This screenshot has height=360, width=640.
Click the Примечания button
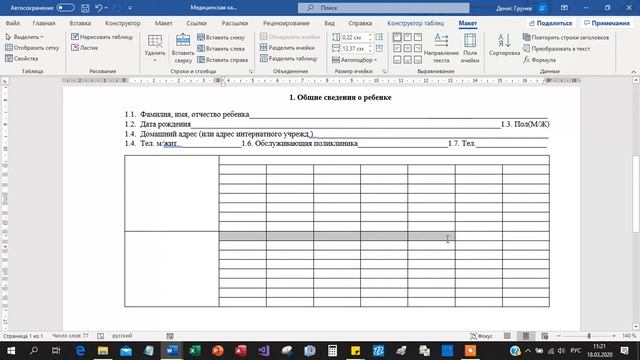tap(607, 23)
